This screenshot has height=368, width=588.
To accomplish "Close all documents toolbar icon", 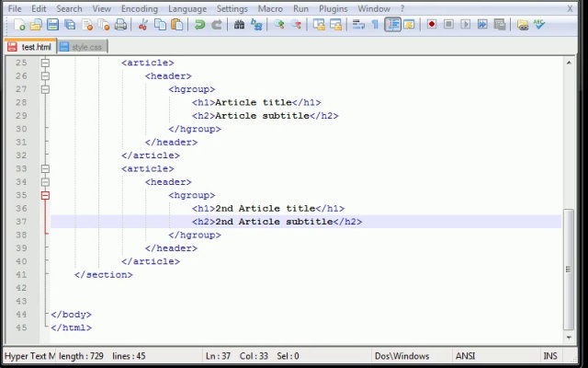I will (x=104, y=25).
